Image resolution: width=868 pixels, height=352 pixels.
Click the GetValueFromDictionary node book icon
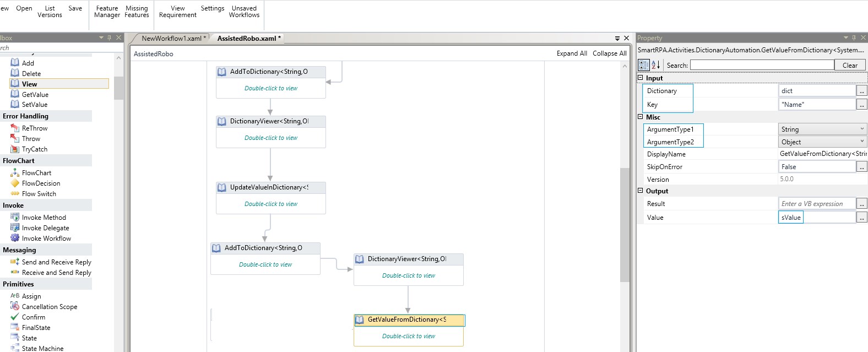pos(360,319)
